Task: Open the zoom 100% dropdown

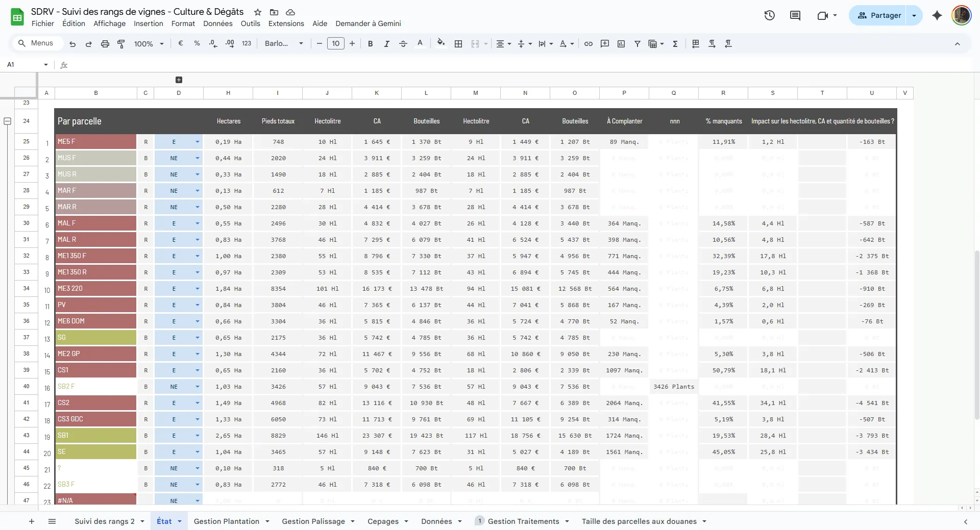Action: pyautogui.click(x=148, y=44)
